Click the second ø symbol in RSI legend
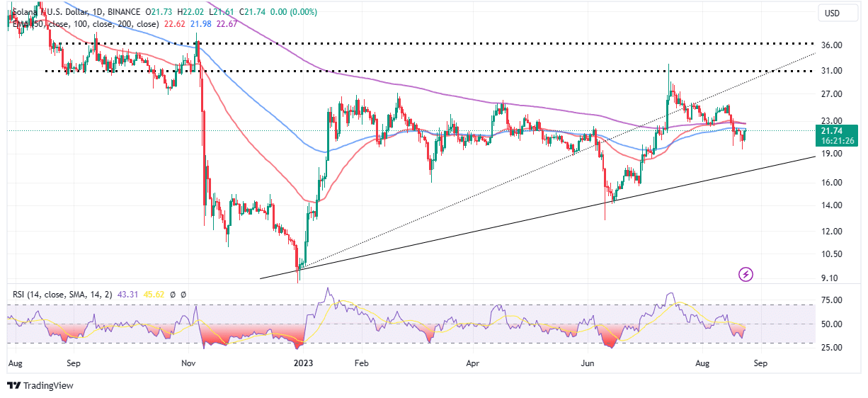 [x=183, y=294]
